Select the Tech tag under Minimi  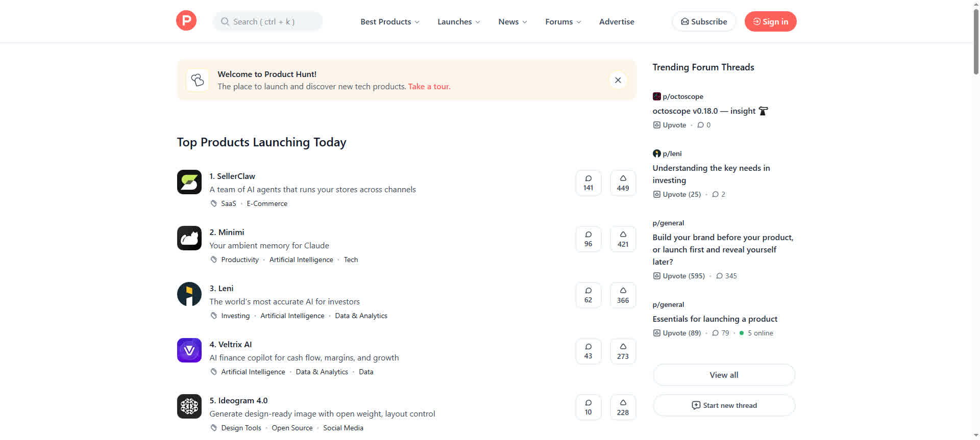[351, 260]
